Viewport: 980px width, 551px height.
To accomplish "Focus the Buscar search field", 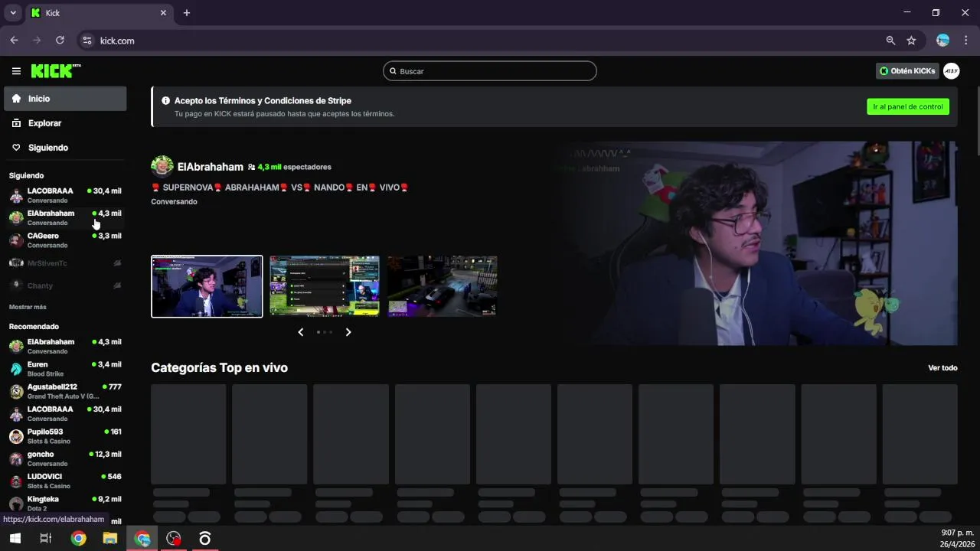I will click(x=489, y=71).
